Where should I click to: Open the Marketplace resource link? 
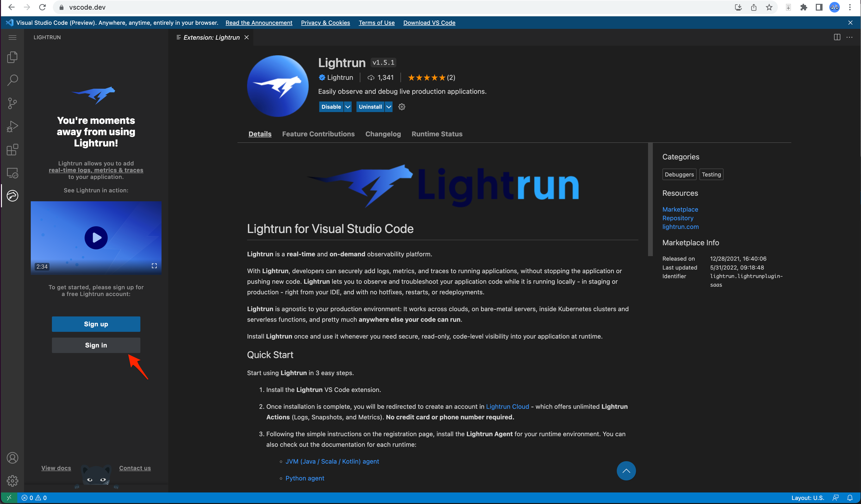tap(680, 209)
